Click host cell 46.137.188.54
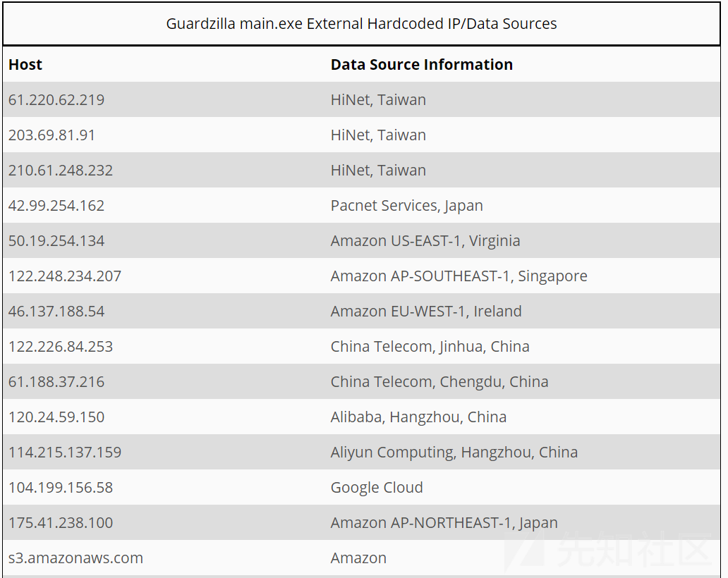728x578 pixels. pos(56,312)
